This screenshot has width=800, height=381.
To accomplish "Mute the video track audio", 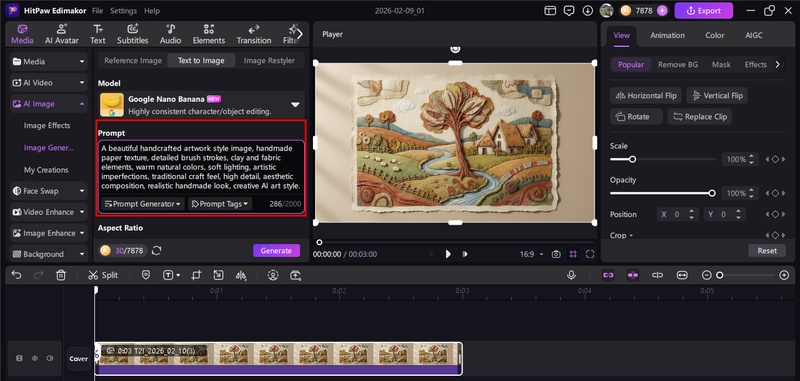I will (49, 359).
